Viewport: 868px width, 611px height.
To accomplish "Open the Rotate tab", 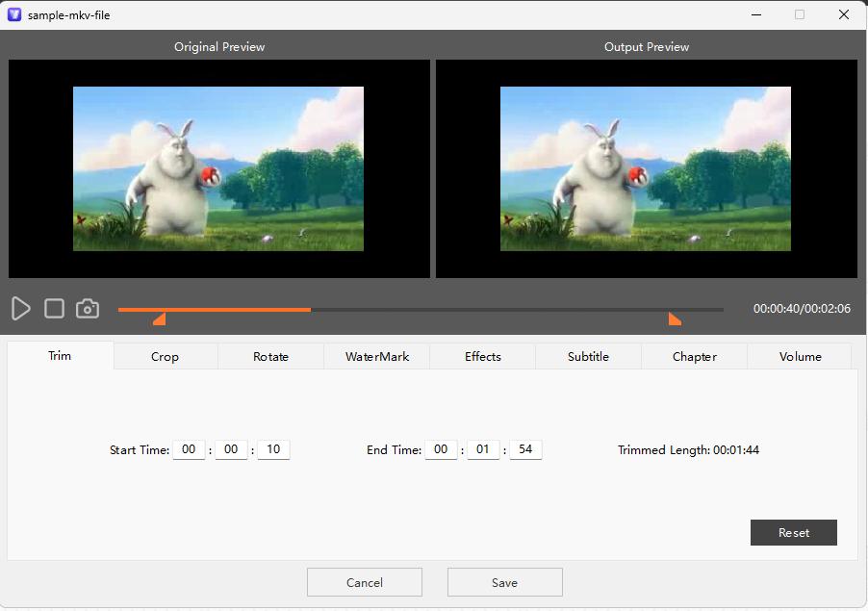I will (x=270, y=356).
